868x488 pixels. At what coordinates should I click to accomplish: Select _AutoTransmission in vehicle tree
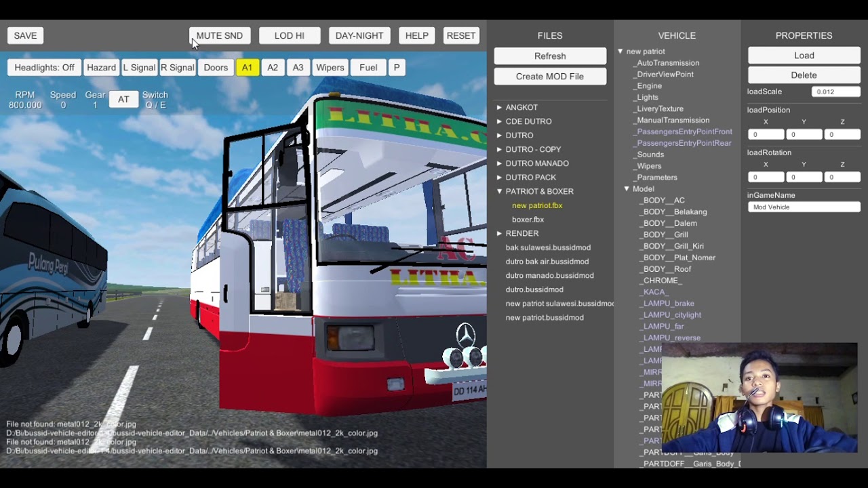(666, 63)
